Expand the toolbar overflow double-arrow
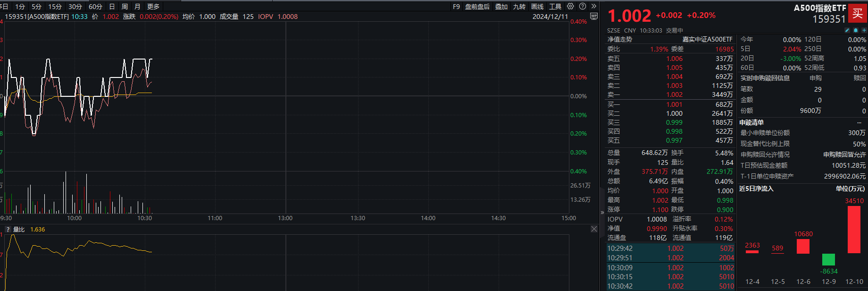The width and height of the screenshot is (868, 291). click(594, 6)
